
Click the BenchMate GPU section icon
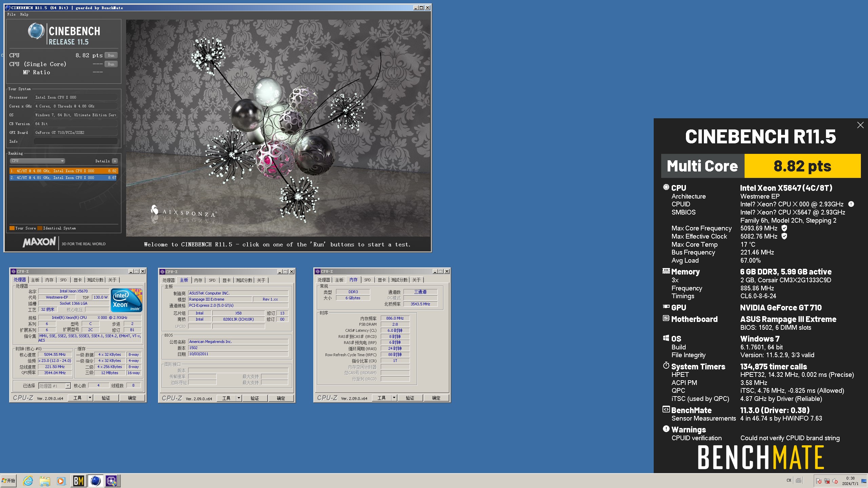(x=666, y=307)
